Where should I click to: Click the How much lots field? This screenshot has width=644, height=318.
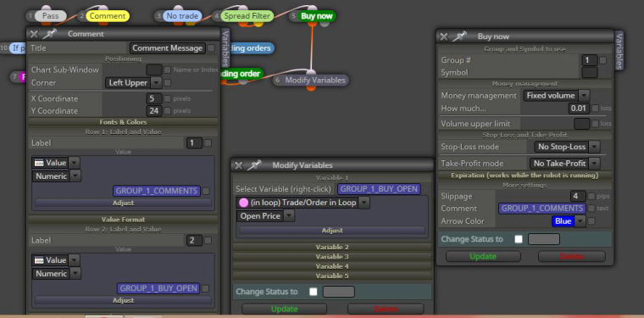[x=579, y=109]
